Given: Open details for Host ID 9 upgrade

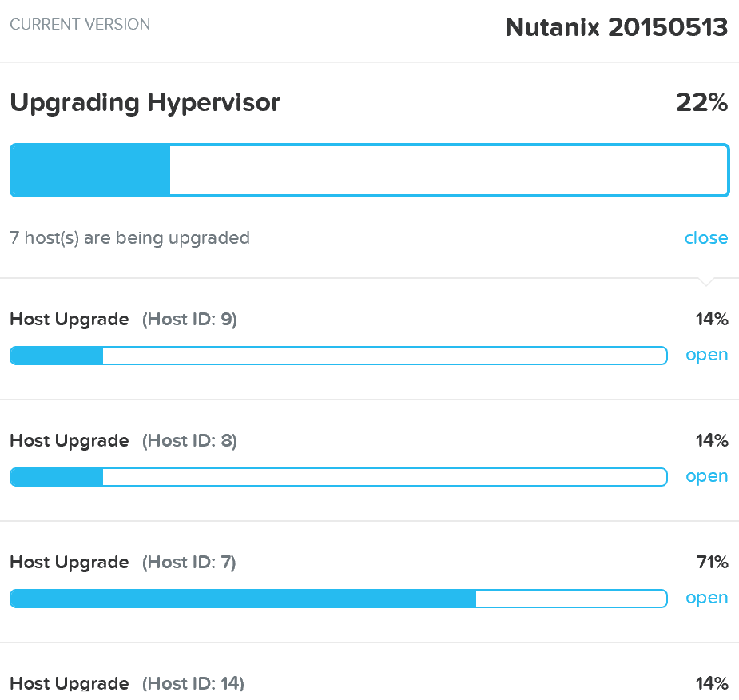Looking at the screenshot, I should coord(706,355).
